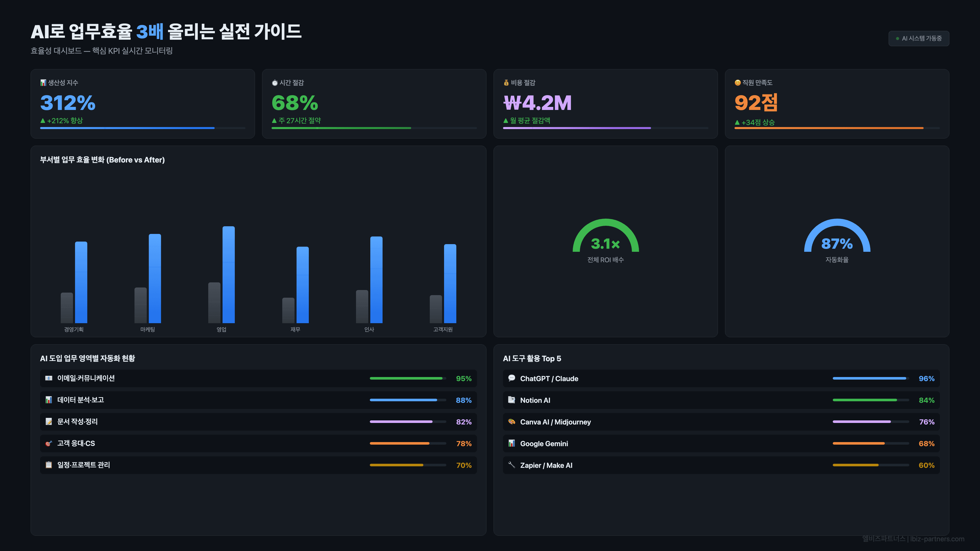Click the chart icon next to 생산성 지수
The height and width of the screenshot is (551, 980).
(x=43, y=82)
